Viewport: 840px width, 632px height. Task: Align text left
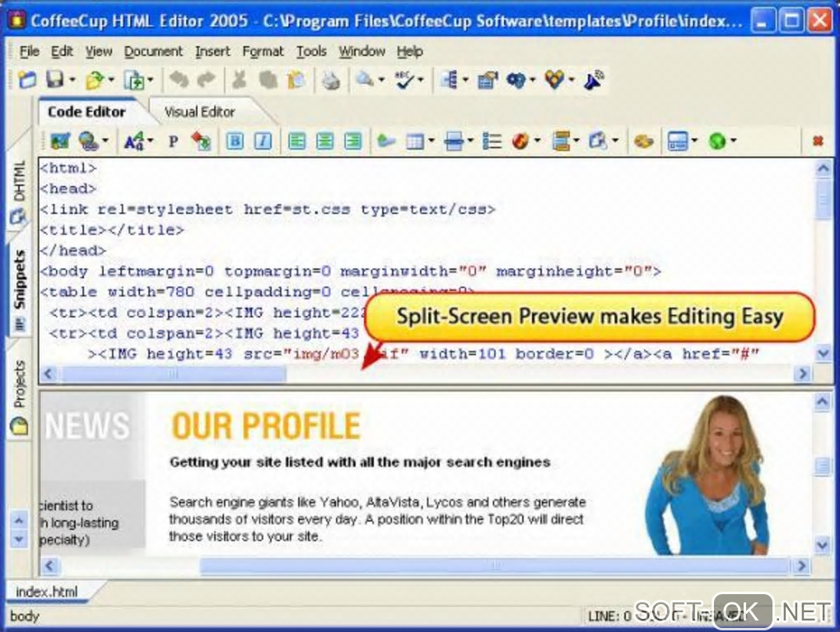tap(296, 142)
